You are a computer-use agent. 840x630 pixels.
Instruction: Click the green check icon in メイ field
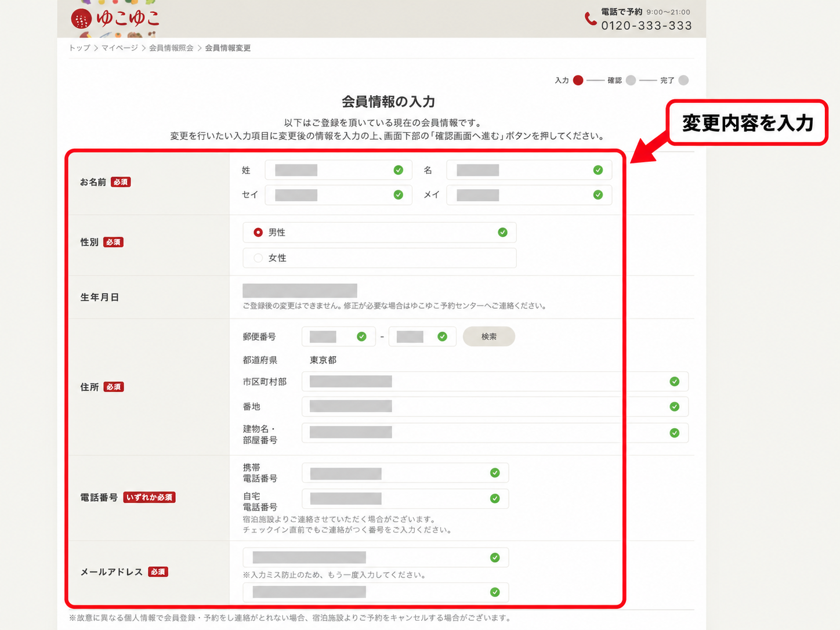coord(598,195)
